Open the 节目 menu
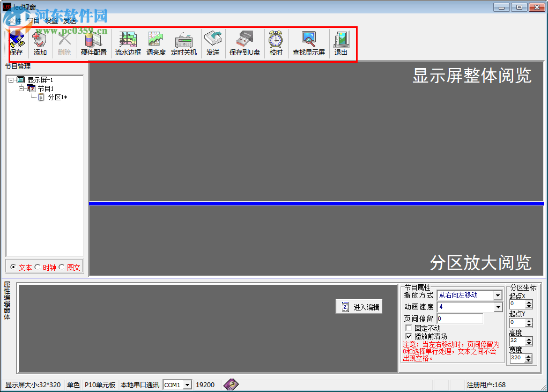The height and width of the screenshot is (392, 548). click(x=32, y=20)
